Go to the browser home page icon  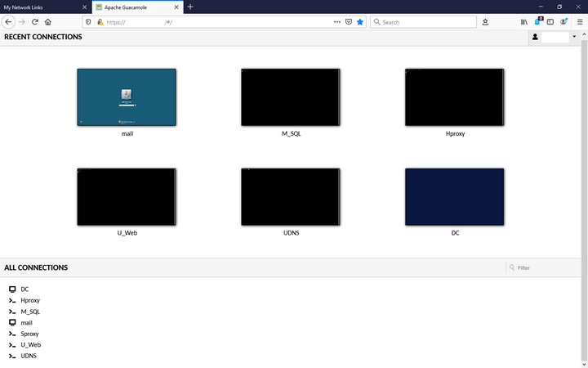coord(48,22)
